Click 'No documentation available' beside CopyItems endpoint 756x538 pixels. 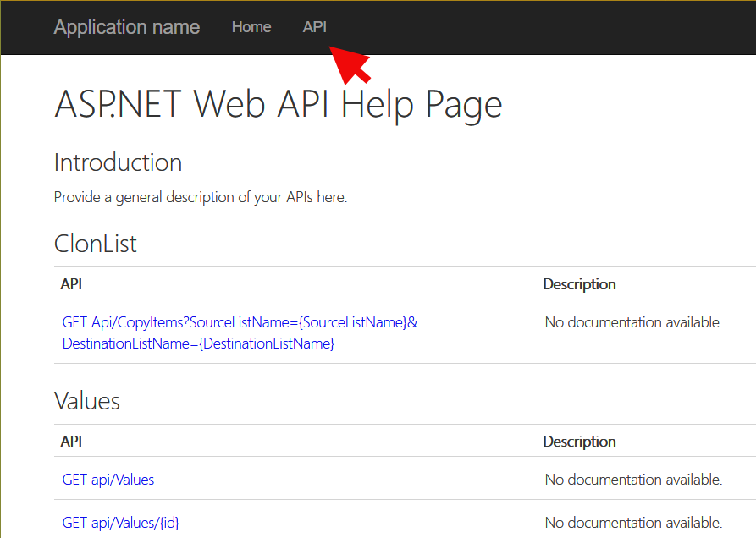pyautogui.click(x=633, y=321)
